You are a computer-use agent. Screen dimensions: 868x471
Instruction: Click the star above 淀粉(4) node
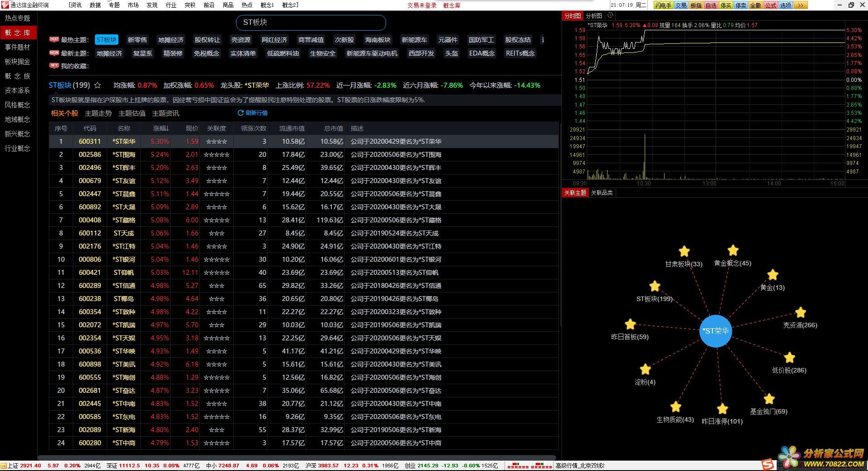click(x=645, y=369)
